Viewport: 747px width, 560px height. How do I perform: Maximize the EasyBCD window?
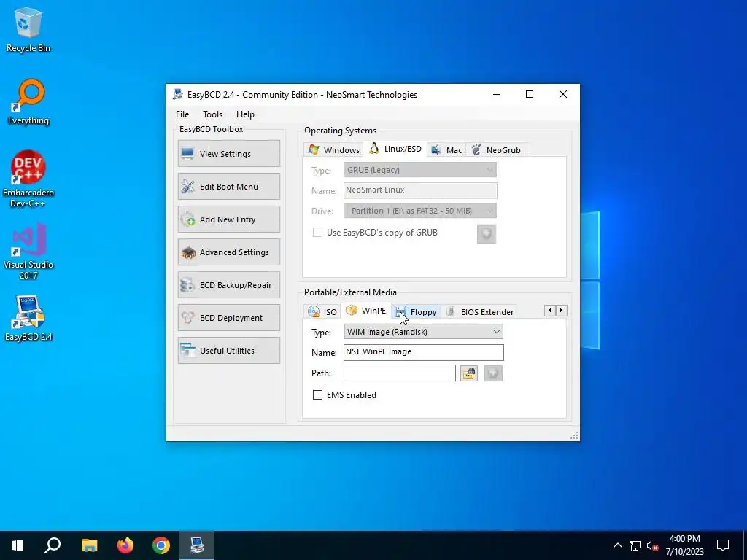(x=530, y=94)
